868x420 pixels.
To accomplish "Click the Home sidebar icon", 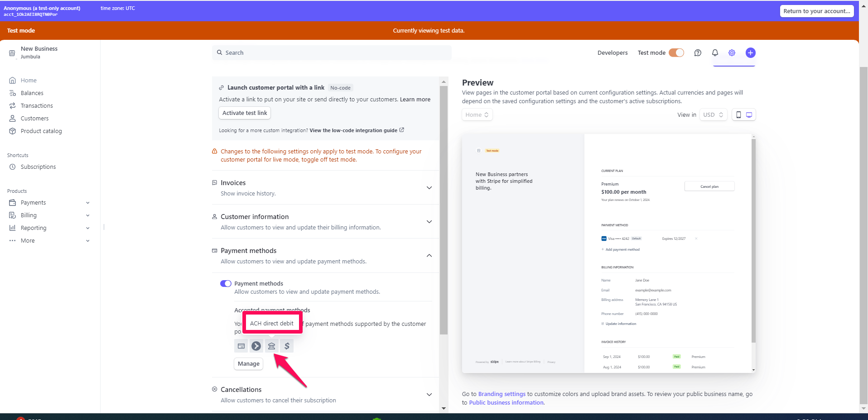I will point(12,80).
